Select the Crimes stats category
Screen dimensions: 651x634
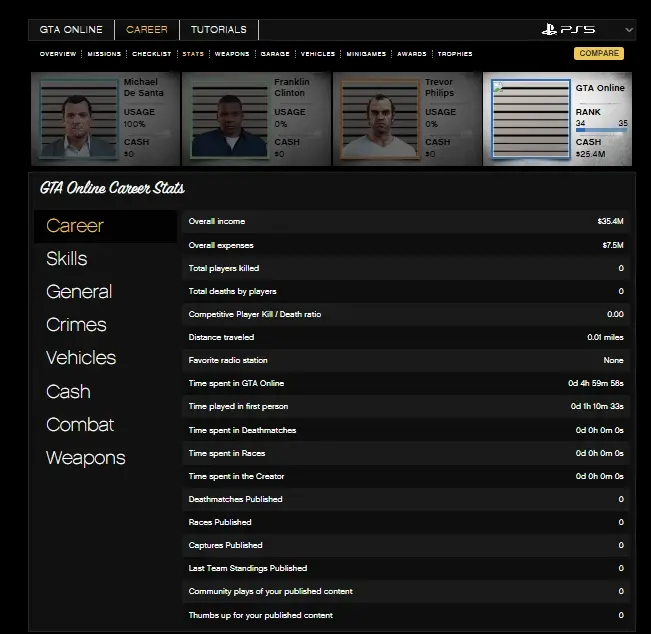pos(76,325)
